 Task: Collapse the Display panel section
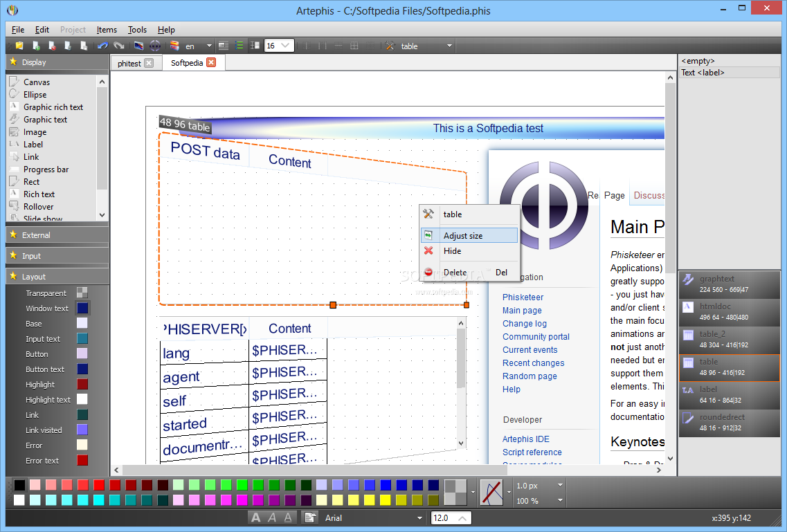(57, 62)
